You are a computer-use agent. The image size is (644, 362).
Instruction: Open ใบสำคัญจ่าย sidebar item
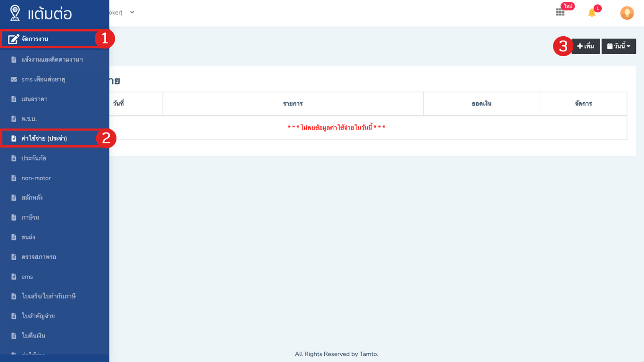pyautogui.click(x=55, y=316)
